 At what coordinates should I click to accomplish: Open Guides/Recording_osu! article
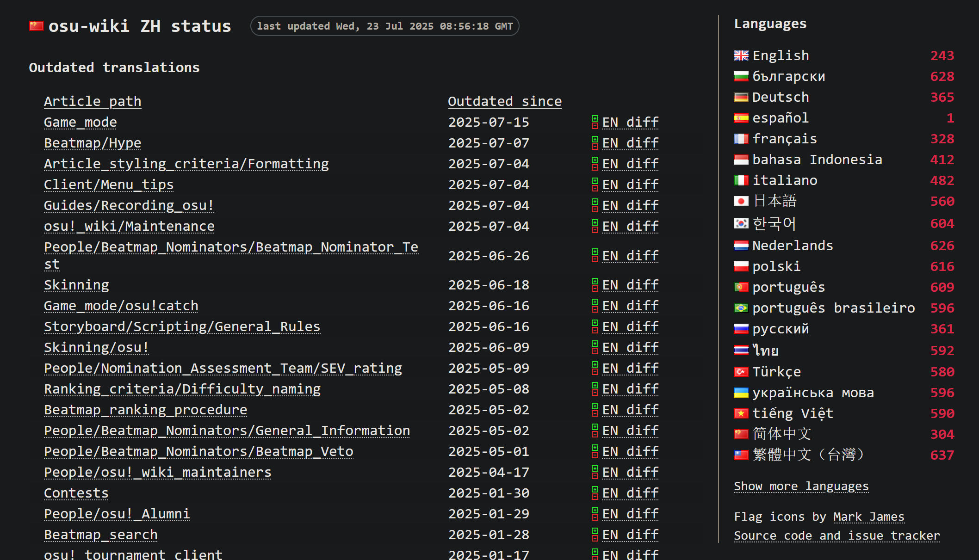[129, 205]
